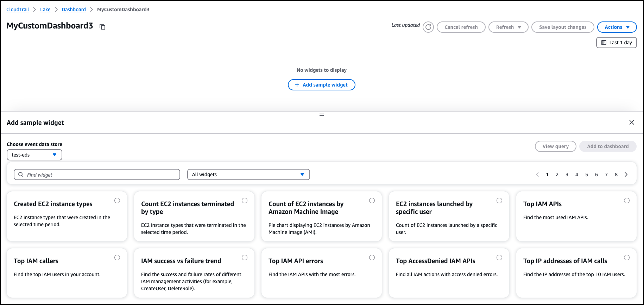This screenshot has width=644, height=305.
Task: Select Created EC2 instance types widget
Action: pyautogui.click(x=117, y=201)
